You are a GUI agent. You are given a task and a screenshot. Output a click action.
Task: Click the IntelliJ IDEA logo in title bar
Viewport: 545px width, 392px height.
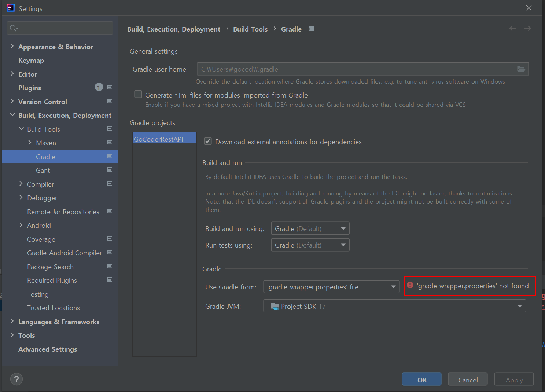(10, 8)
